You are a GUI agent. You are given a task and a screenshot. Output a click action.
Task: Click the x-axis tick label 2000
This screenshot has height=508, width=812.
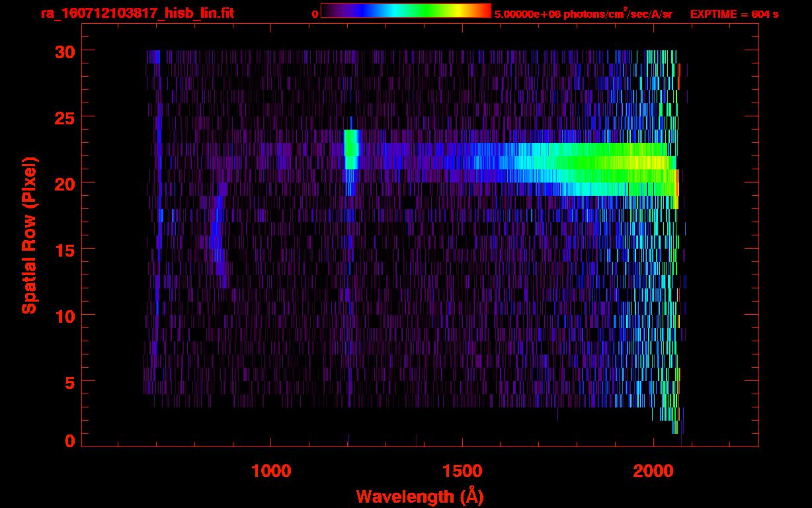[x=653, y=471]
